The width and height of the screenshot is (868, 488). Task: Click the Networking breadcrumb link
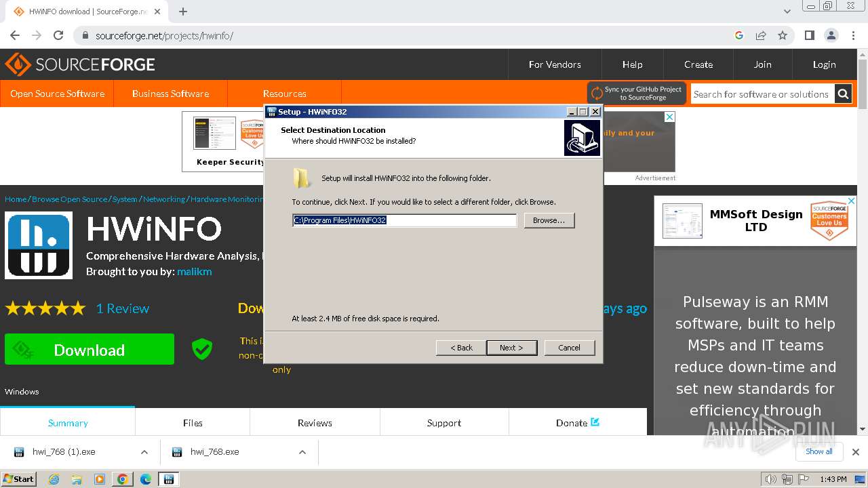[164, 199]
